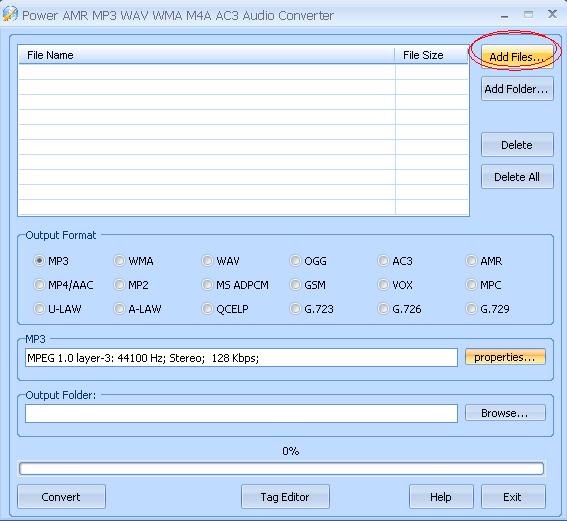
Task: Sort by File Name column header
Action: coord(206,55)
